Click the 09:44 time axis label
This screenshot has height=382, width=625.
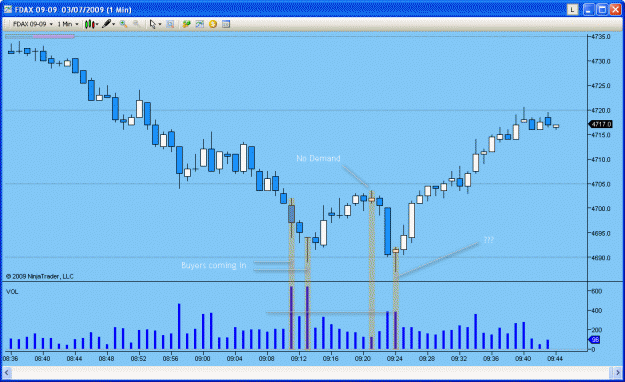tap(555, 358)
